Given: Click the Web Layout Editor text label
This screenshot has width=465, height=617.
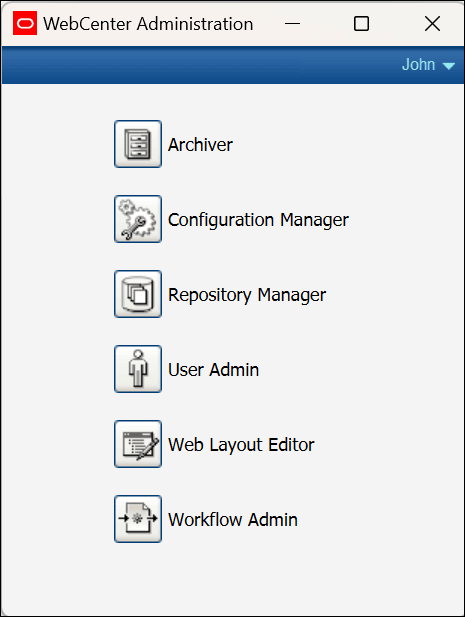Looking at the screenshot, I should (x=241, y=445).
